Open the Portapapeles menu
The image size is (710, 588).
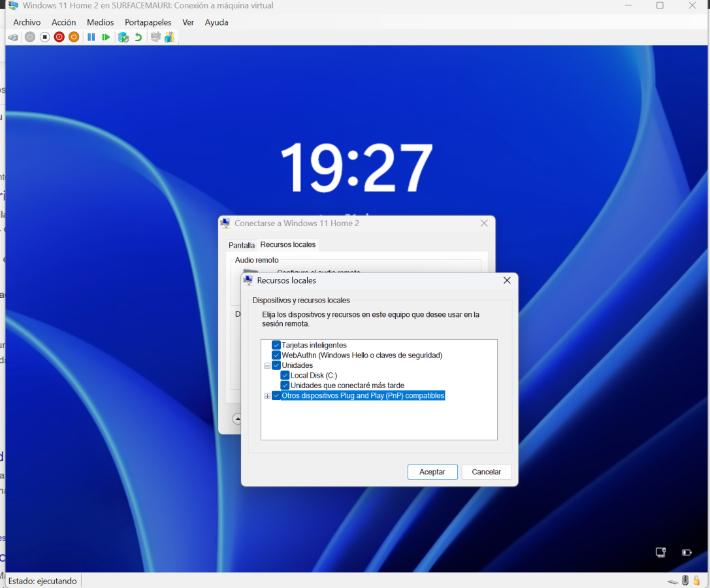click(x=148, y=22)
